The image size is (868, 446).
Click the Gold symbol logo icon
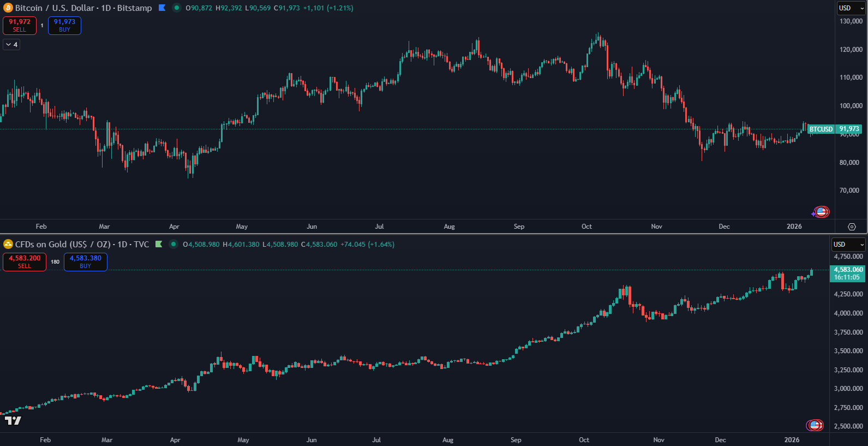coord(8,245)
